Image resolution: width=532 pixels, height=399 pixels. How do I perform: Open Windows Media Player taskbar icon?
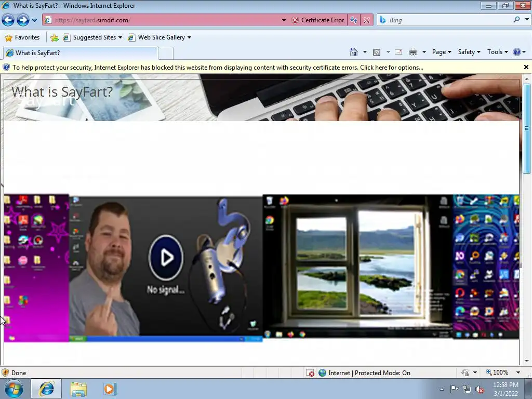click(x=109, y=389)
